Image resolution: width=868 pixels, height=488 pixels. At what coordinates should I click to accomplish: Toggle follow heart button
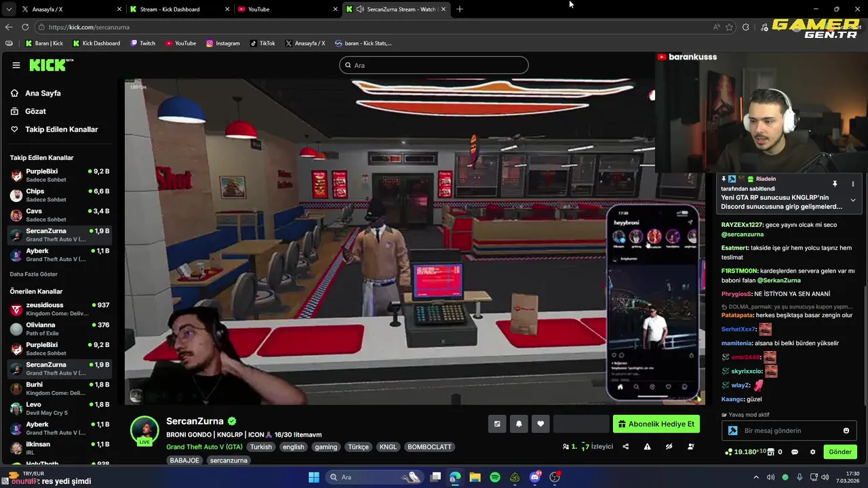tap(540, 424)
